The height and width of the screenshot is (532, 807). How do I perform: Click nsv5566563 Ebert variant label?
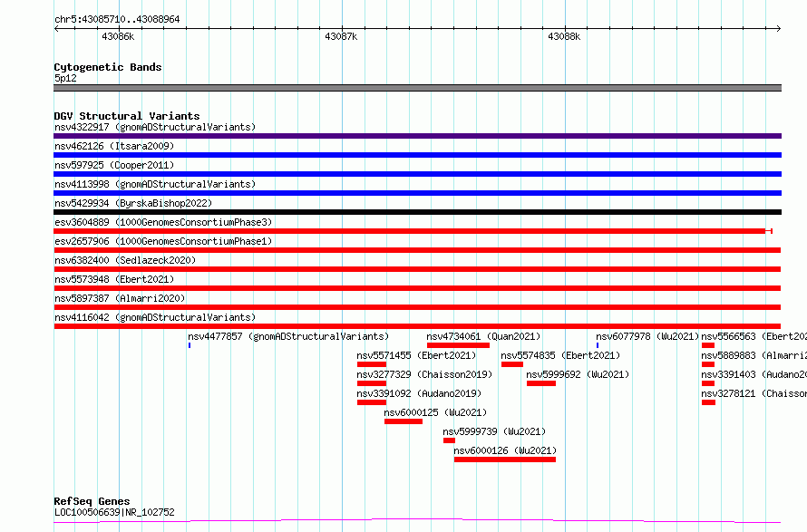(x=754, y=336)
